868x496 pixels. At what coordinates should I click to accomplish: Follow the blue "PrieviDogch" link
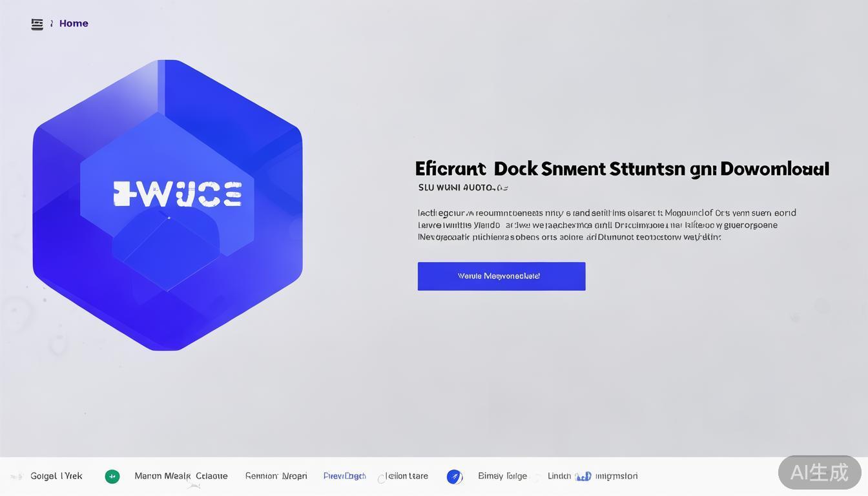pyautogui.click(x=344, y=476)
